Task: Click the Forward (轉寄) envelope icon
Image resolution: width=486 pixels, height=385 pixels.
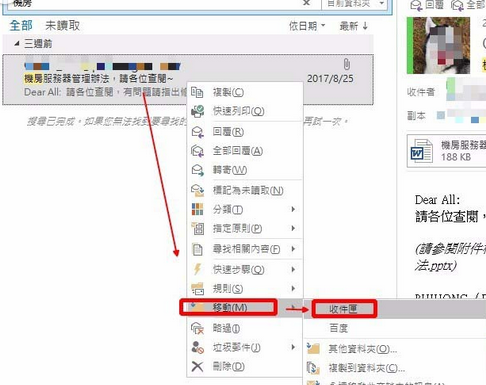Action: pyautogui.click(x=197, y=170)
